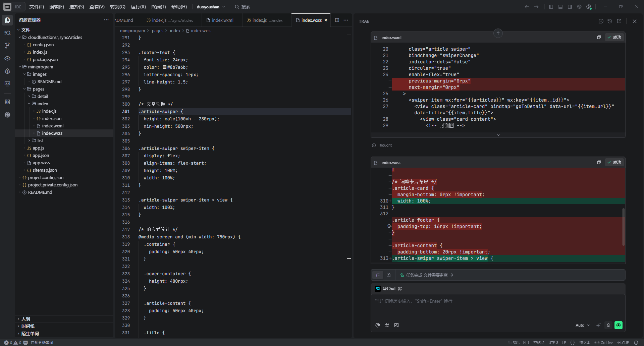Switch to the index.wxml editor tab
This screenshot has height=346, width=644.
click(220, 20)
